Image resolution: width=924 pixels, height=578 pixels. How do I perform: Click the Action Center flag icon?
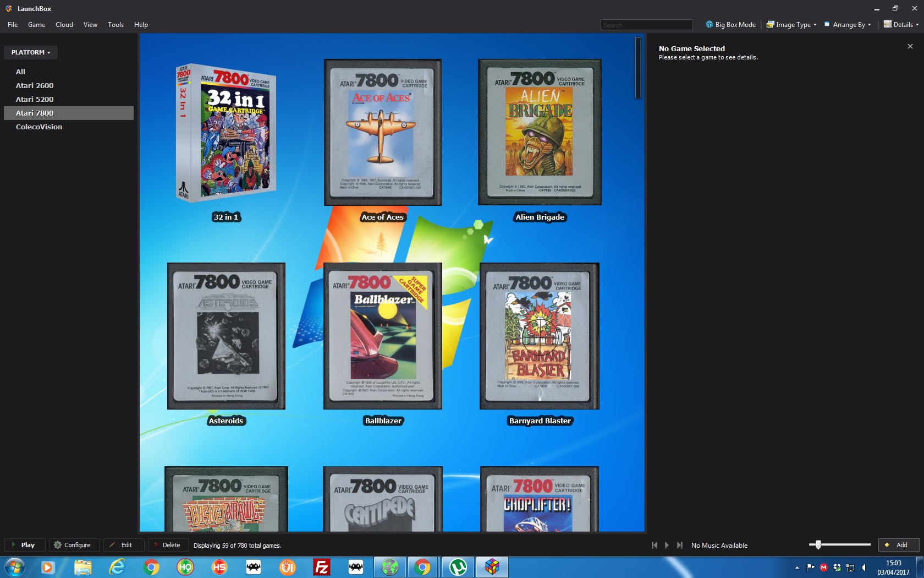(x=810, y=567)
